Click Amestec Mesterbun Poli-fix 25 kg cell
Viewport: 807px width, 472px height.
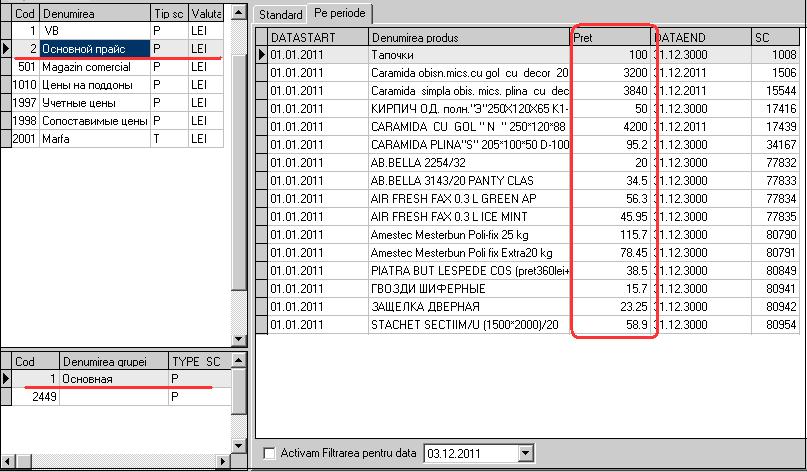click(x=469, y=235)
